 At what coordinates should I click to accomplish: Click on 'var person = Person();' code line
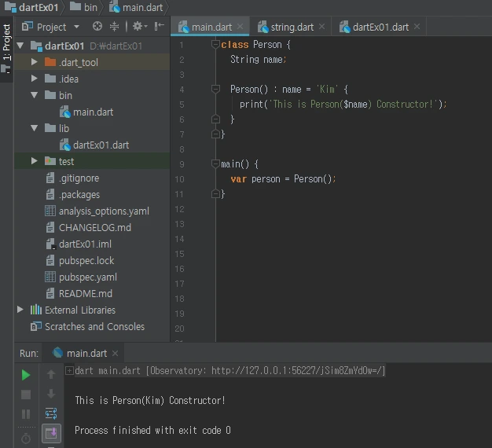(x=283, y=179)
